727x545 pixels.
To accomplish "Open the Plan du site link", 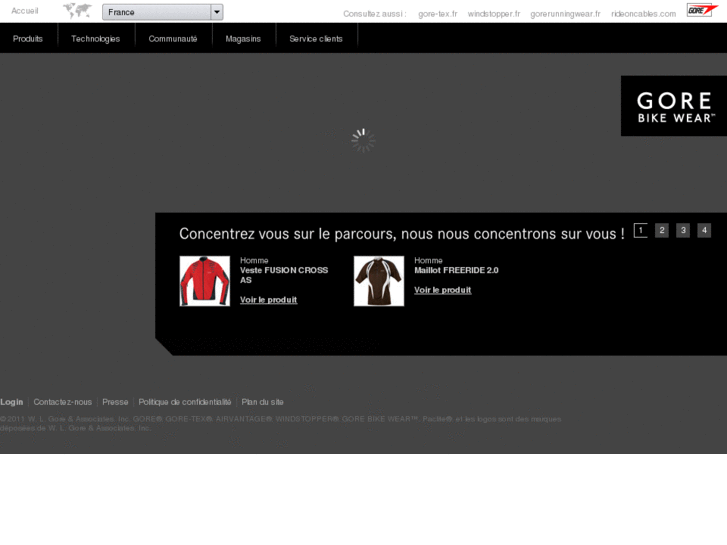I will click(262, 402).
